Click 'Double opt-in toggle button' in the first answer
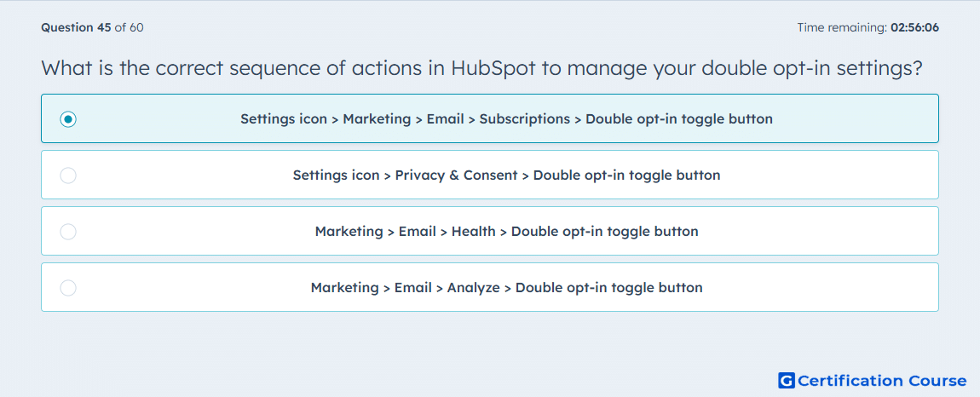 pyautogui.click(x=679, y=118)
